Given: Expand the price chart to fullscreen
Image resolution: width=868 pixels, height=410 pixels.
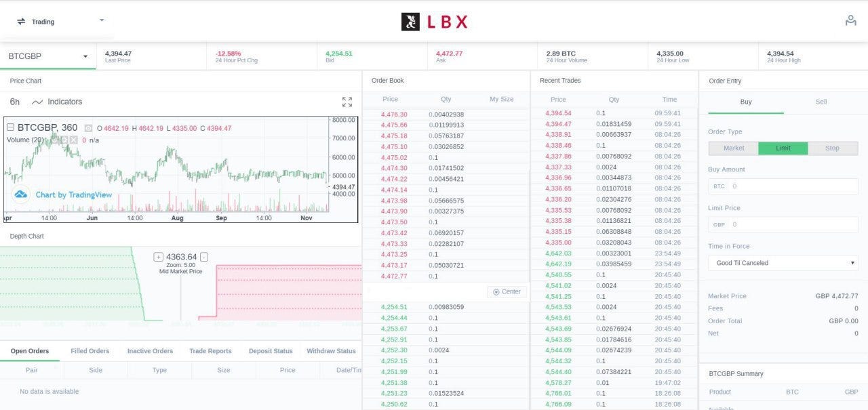Looking at the screenshot, I should [347, 102].
